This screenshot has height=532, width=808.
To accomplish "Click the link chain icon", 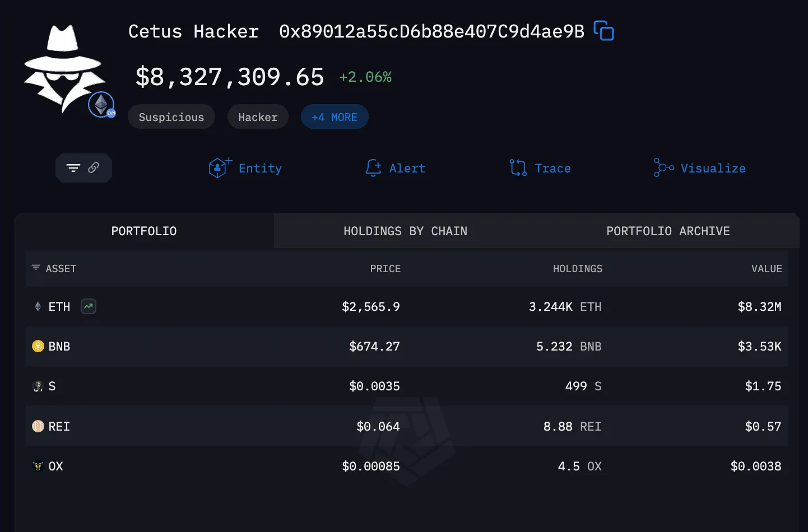I will point(94,167).
